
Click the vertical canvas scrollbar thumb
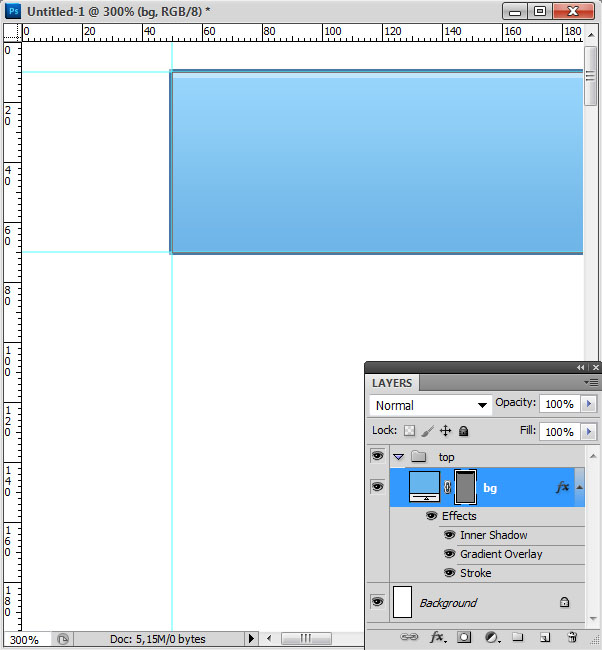[590, 76]
